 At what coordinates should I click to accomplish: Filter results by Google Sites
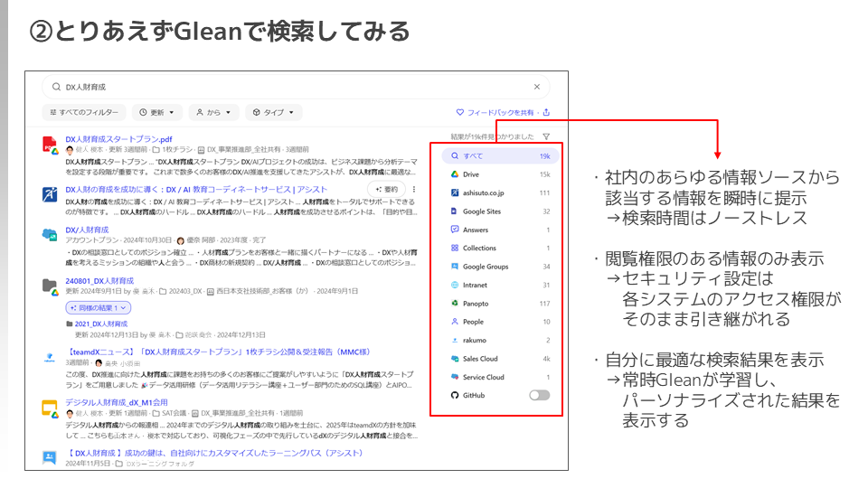(x=500, y=211)
